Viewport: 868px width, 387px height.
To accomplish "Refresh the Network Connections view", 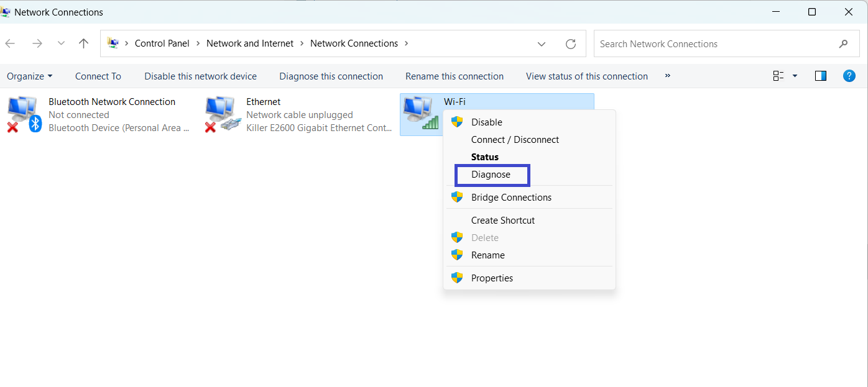I will 570,44.
